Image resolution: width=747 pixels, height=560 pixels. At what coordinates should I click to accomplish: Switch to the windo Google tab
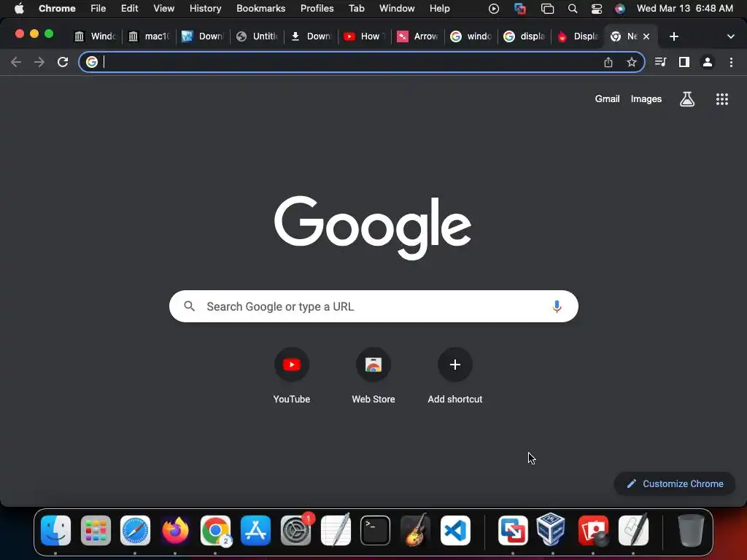pyautogui.click(x=472, y=36)
